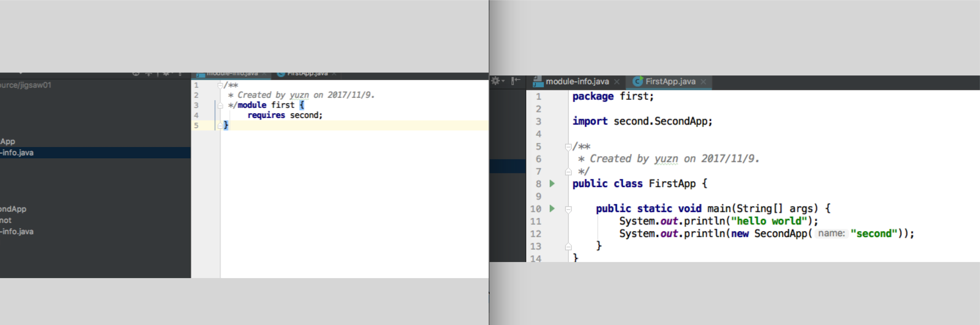Collapse the comment fold at line 1 in module-info
Viewport: 980px width, 325px height.
[x=220, y=85]
